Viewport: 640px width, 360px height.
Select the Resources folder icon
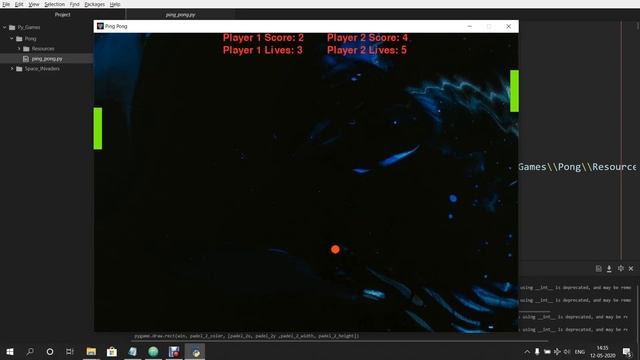(x=26, y=49)
